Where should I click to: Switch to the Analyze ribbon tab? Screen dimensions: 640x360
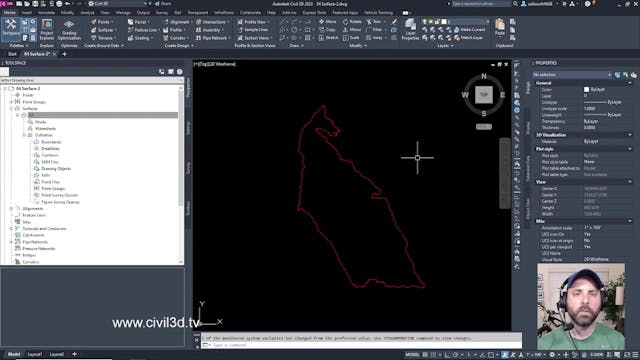[87, 13]
